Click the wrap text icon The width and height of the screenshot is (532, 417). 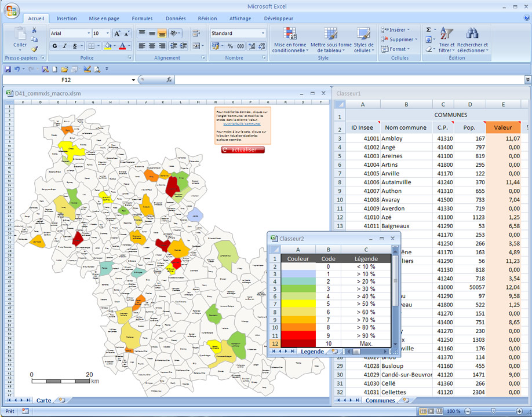[196, 33]
